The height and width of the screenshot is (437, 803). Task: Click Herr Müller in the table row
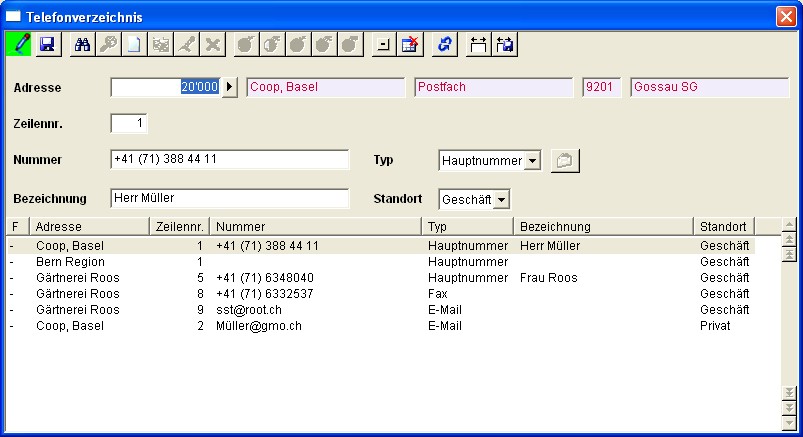tap(550, 246)
